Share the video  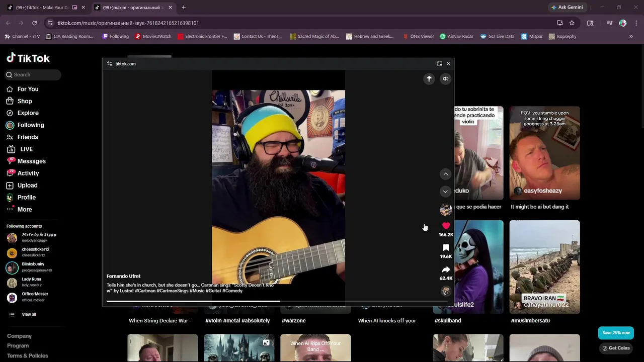pyautogui.click(x=446, y=269)
